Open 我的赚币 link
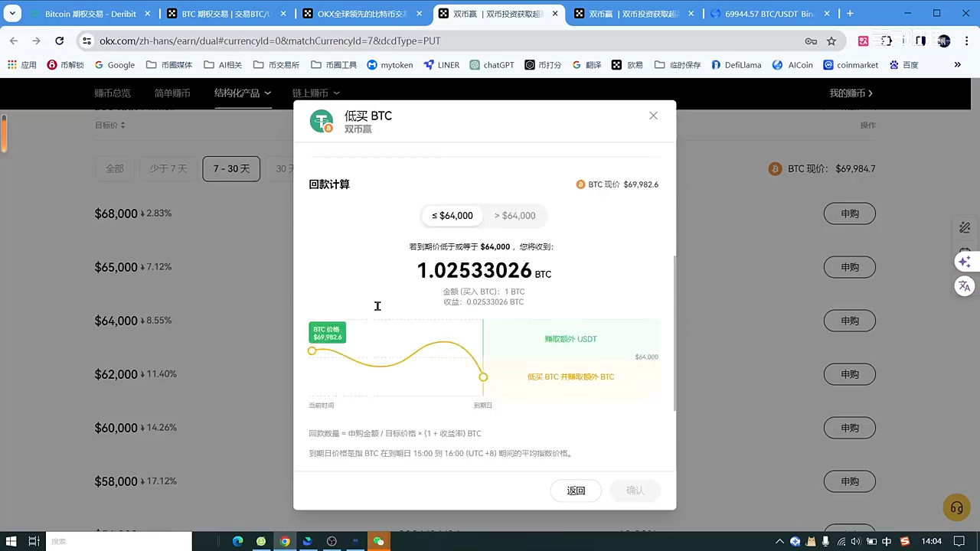This screenshot has width=980, height=551. point(851,93)
